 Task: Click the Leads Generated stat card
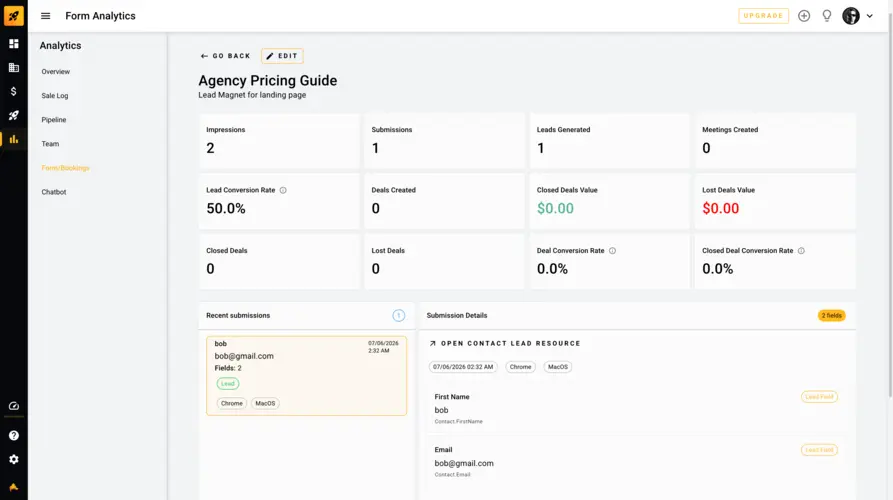pos(609,141)
